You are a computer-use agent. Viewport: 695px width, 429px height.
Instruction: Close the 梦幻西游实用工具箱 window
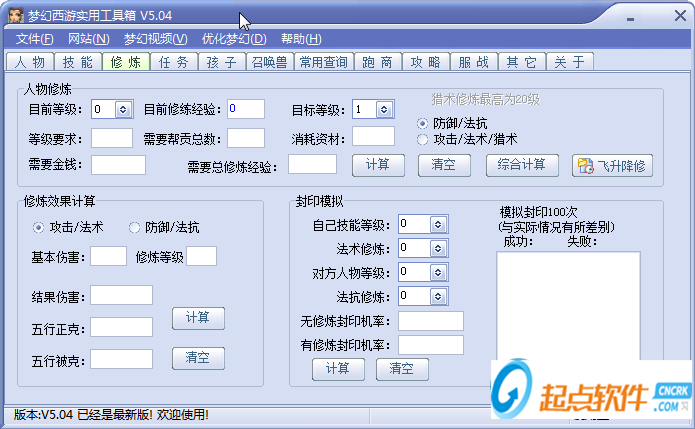[680, 16]
